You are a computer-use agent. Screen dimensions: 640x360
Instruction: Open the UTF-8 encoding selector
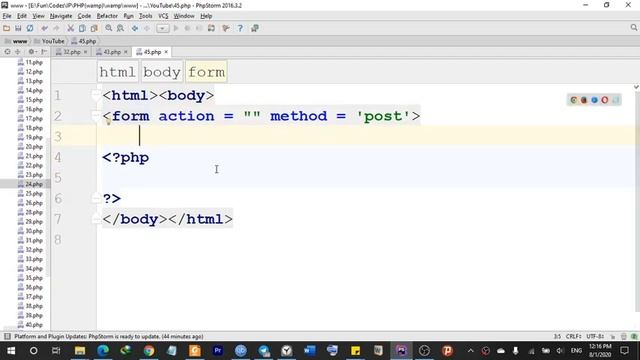point(595,336)
